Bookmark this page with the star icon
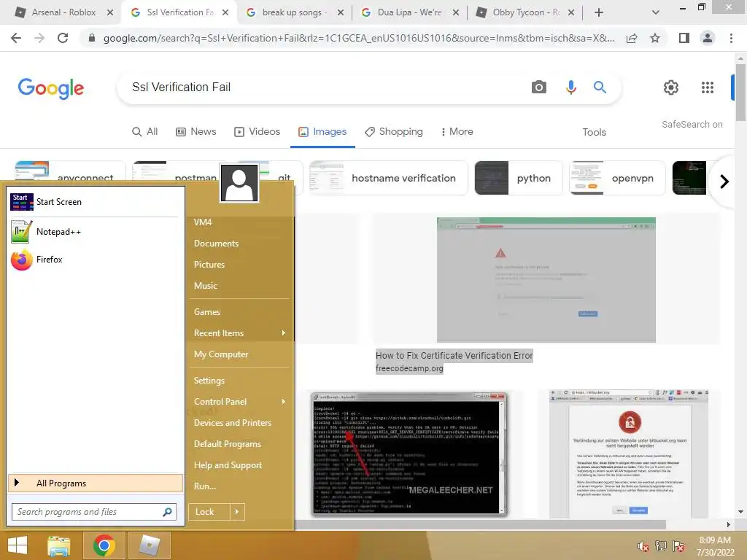Viewport: 747px width, 560px height. 655,38
